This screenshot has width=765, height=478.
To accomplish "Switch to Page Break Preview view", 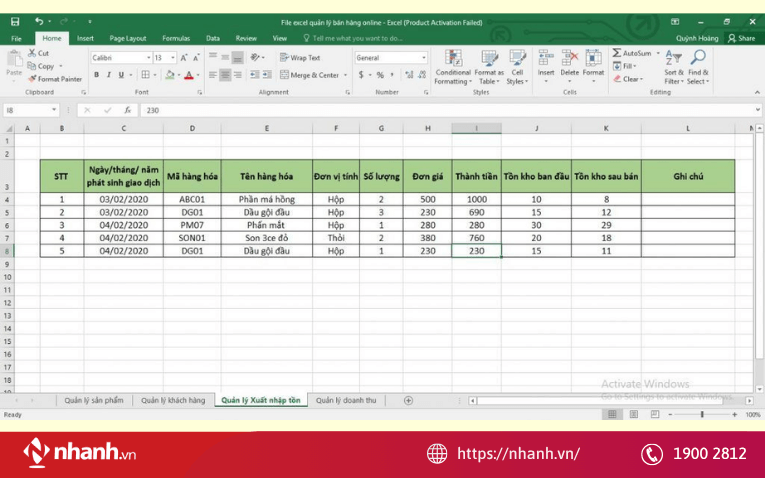I will click(655, 414).
